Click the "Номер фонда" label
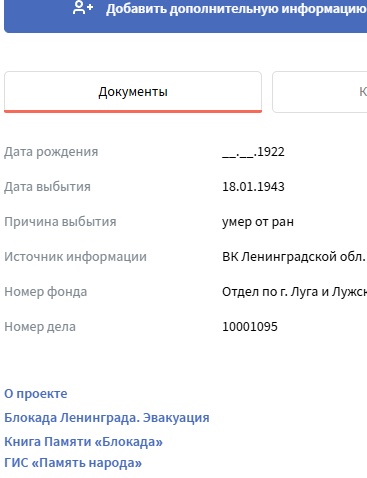 point(45,292)
